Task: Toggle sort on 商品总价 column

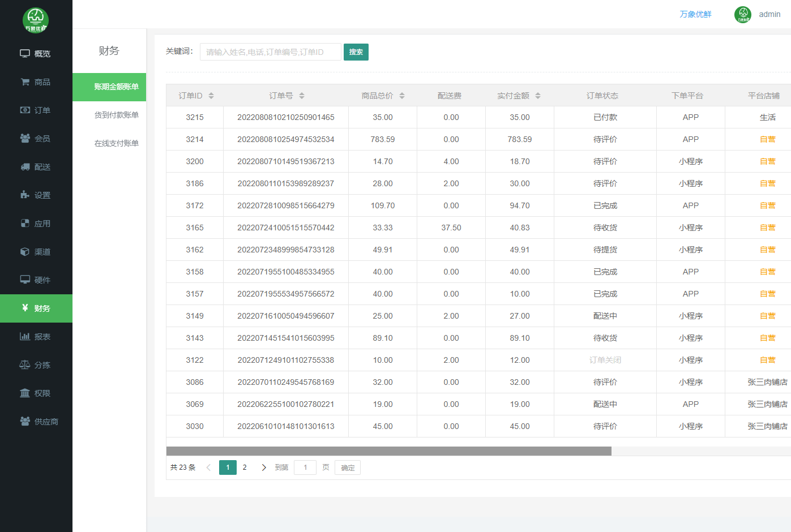Action: click(x=402, y=96)
